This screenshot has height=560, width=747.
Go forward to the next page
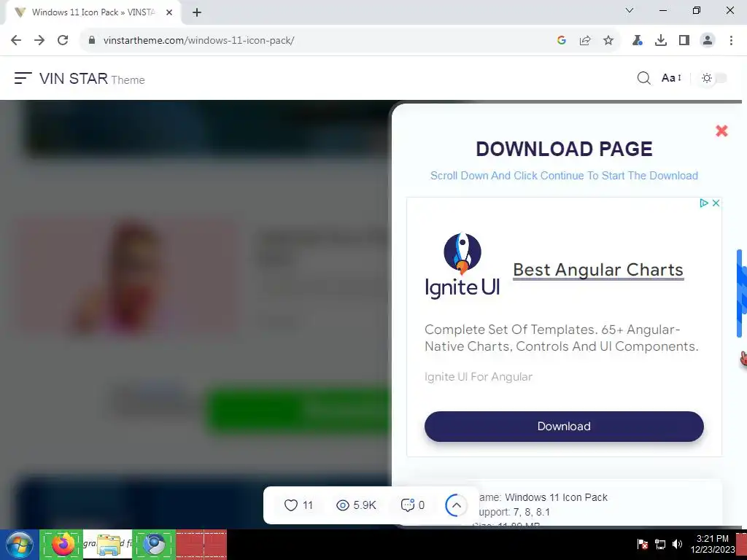pyautogui.click(x=39, y=41)
